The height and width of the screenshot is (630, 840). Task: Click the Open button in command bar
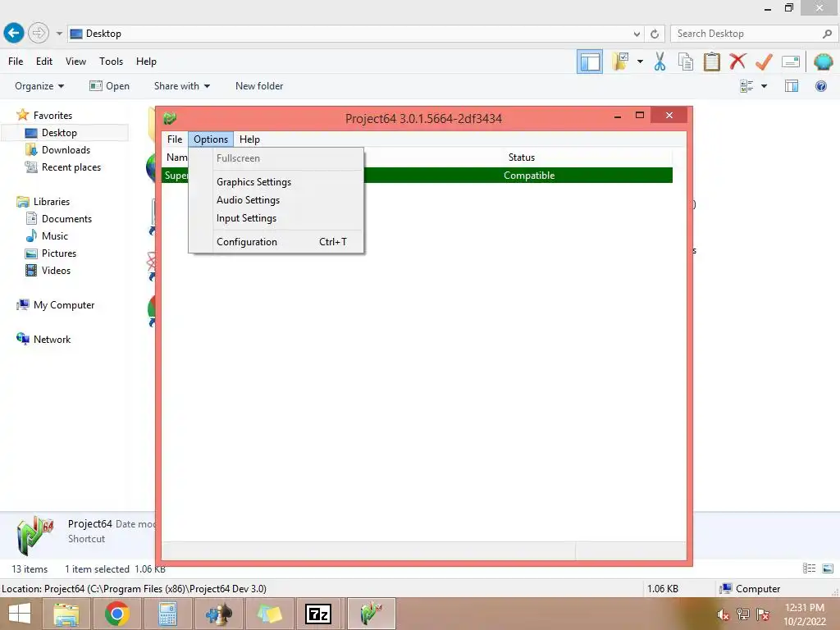coord(109,85)
